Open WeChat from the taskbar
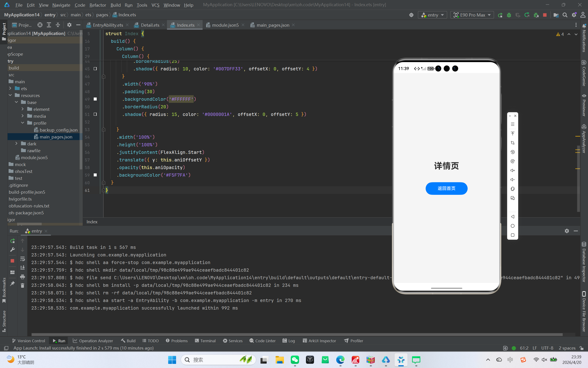 pyautogui.click(x=295, y=360)
